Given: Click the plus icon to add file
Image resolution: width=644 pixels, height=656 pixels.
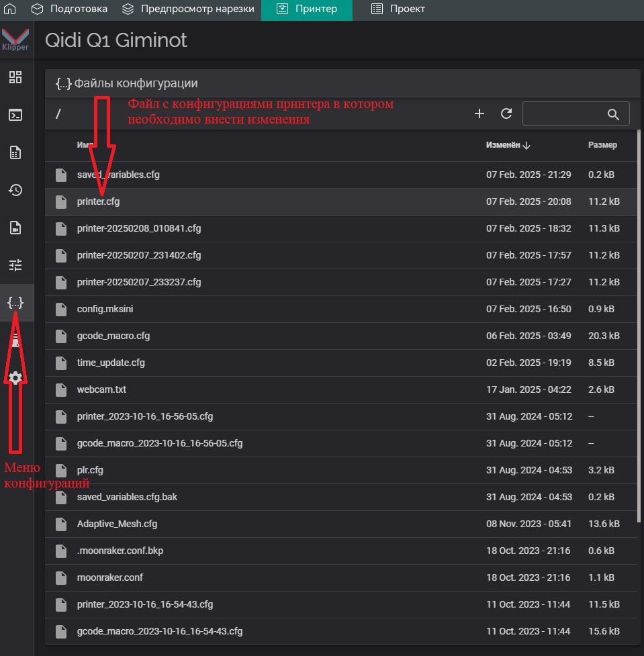Looking at the screenshot, I should pyautogui.click(x=479, y=113).
